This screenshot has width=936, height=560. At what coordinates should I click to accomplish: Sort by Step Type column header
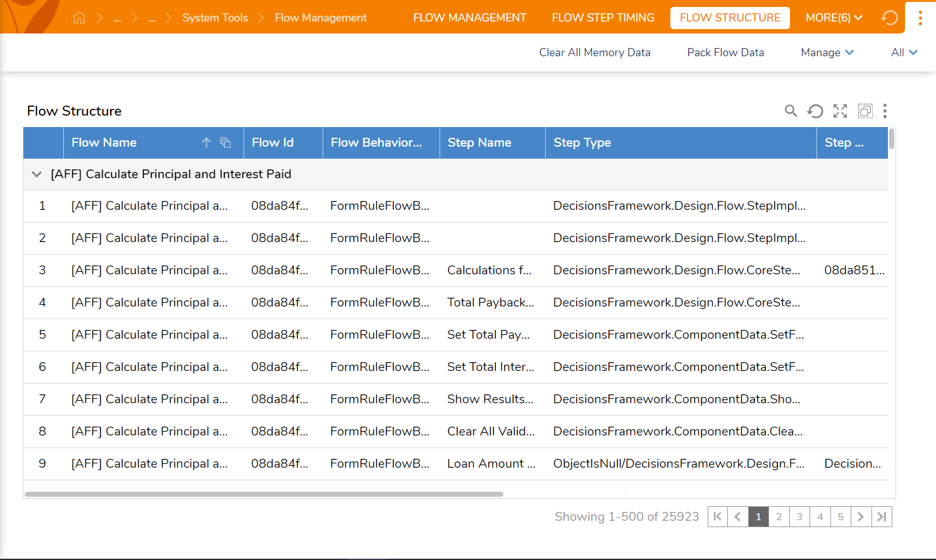pyautogui.click(x=680, y=143)
